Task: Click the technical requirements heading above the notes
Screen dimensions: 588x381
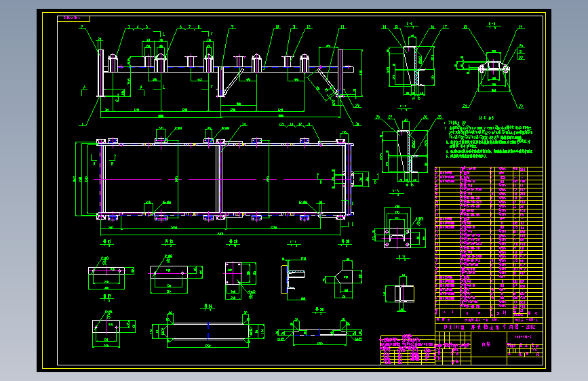Action: [486, 118]
